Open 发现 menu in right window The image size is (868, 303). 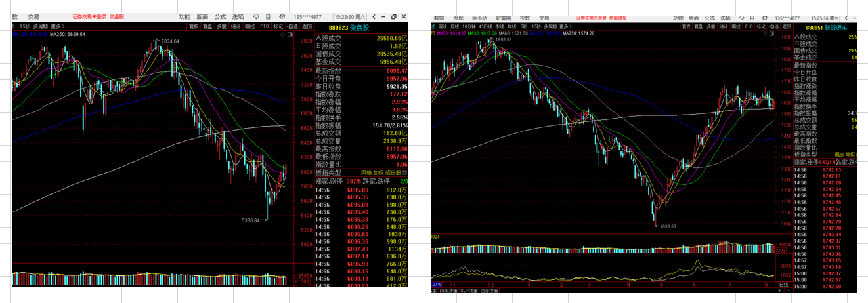click(458, 18)
